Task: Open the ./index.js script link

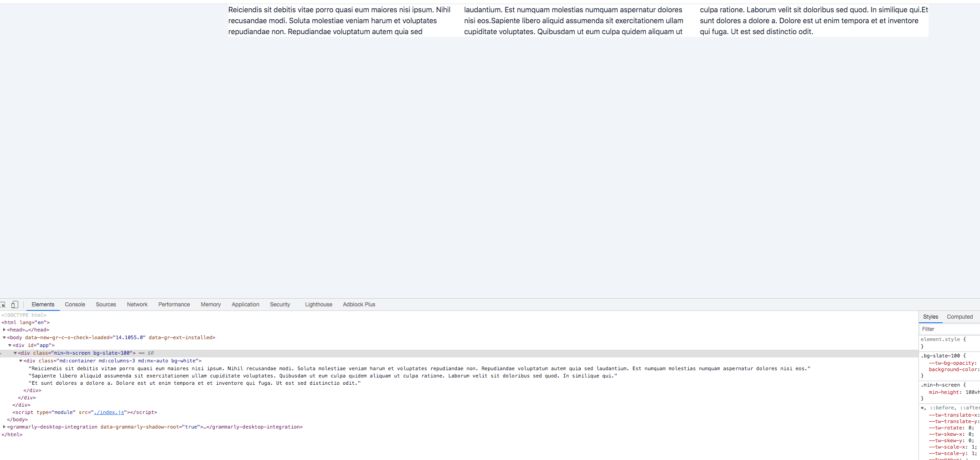Action: point(108,412)
